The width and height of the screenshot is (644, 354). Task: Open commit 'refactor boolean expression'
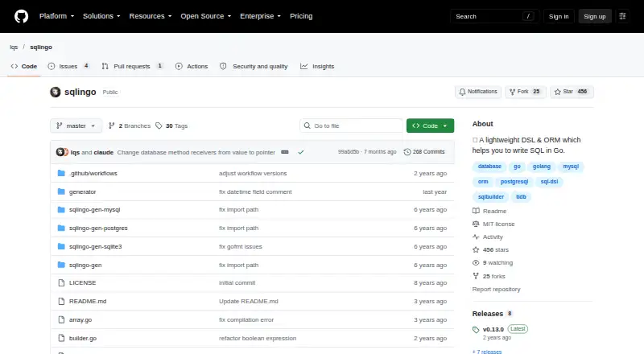tap(258, 339)
